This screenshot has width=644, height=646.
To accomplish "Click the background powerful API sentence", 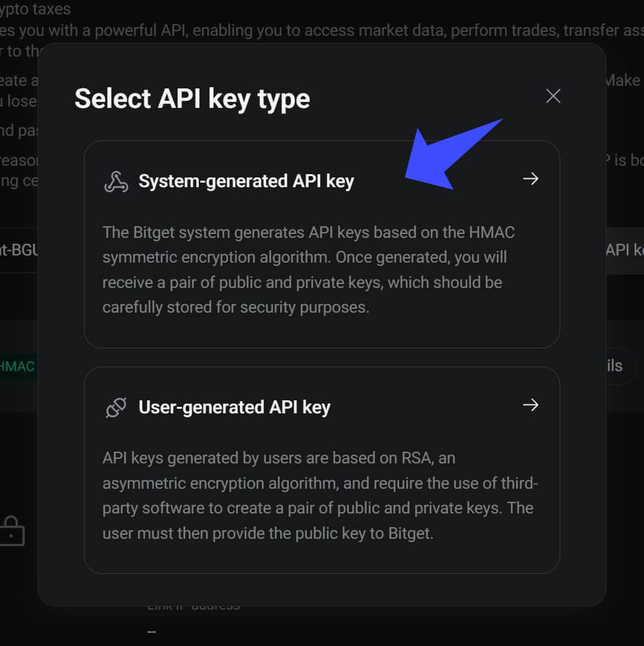I will [322, 31].
